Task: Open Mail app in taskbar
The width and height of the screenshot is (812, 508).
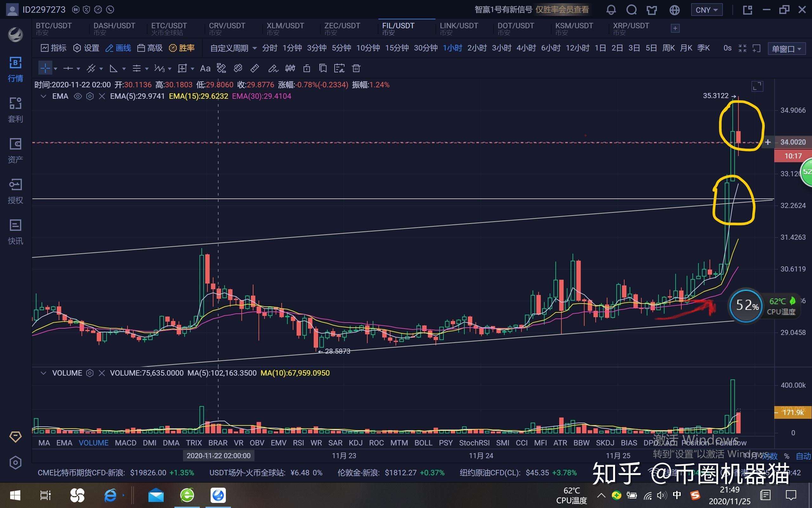Action: pyautogui.click(x=156, y=496)
